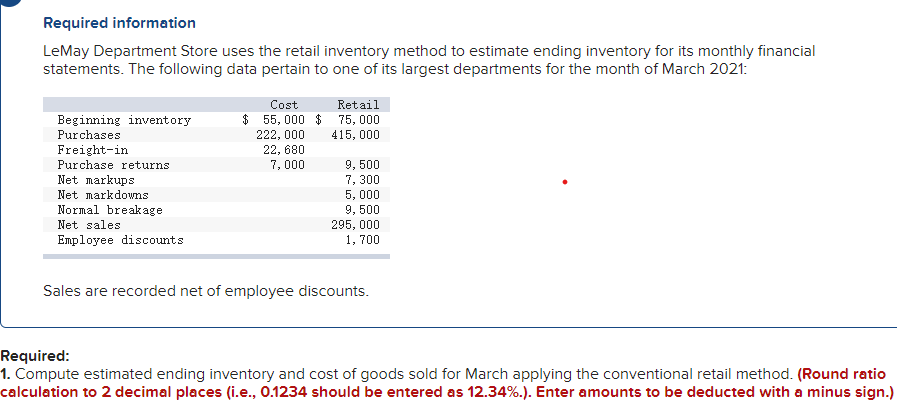Click the purchase returns cost 7,000

287,165
